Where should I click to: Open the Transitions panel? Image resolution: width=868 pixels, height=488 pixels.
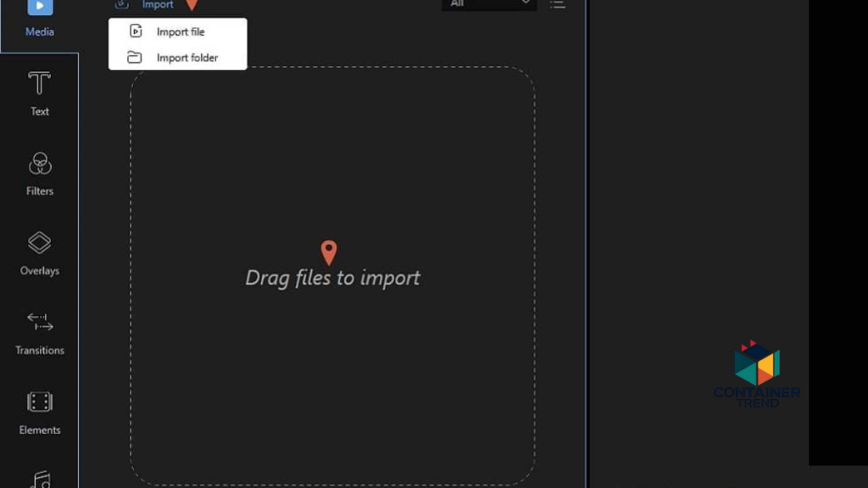pos(39,333)
